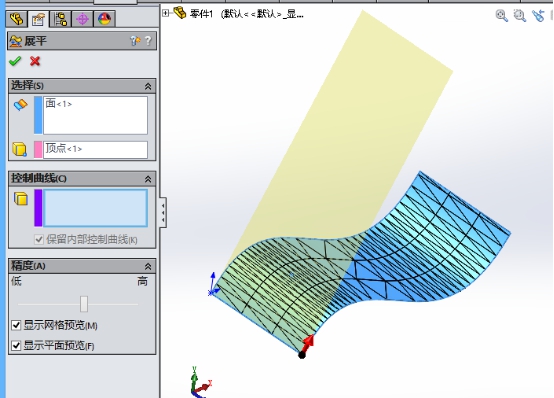Click the 零件1 part icon in flyout tree
This screenshot has height=398, width=554.
(x=180, y=13)
